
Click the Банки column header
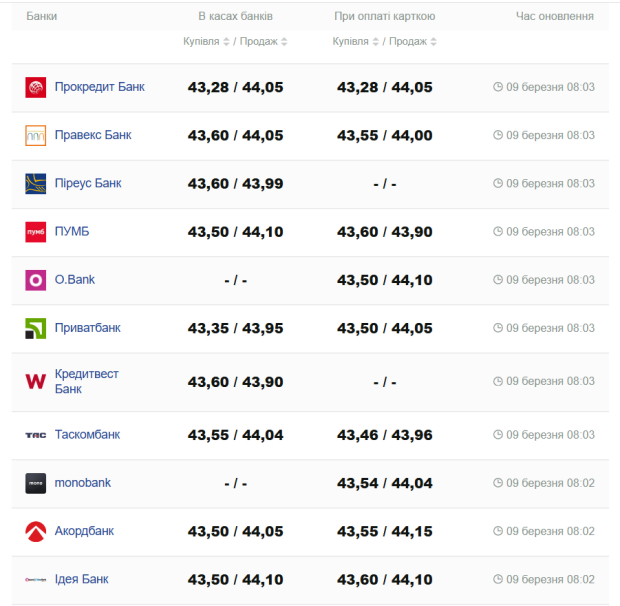(41, 16)
